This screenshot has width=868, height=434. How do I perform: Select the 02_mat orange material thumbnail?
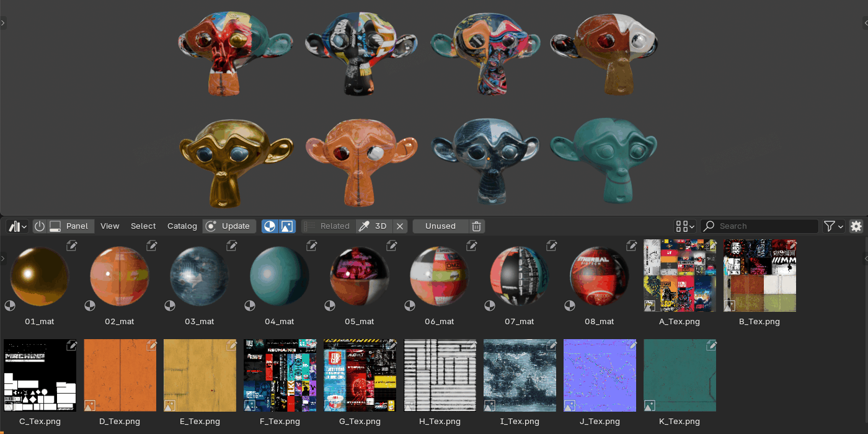coord(120,276)
